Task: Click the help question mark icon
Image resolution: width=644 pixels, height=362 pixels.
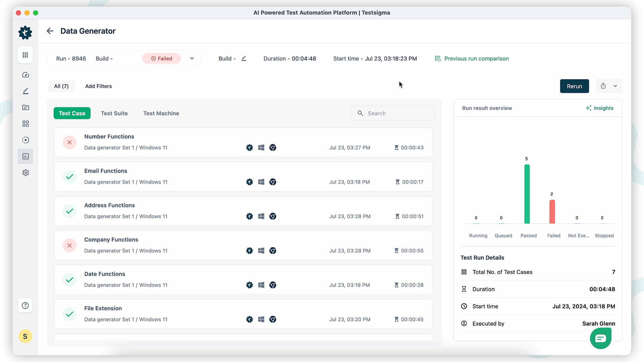Action: (x=25, y=306)
